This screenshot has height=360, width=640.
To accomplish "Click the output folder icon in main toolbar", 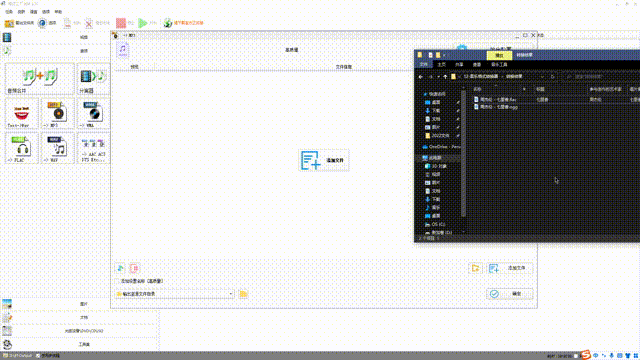I will click(x=9, y=23).
